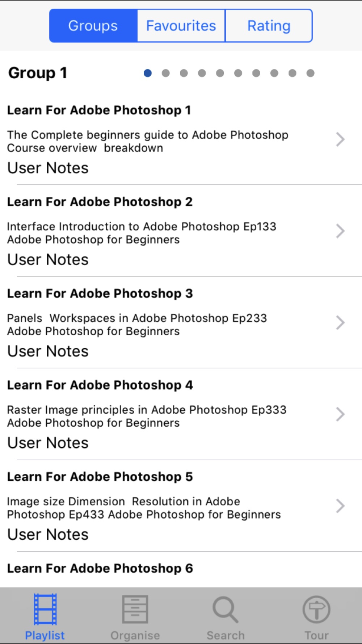The height and width of the screenshot is (644, 362).
Task: Open chevron for Raster Image principles video
Action: pos(340,414)
